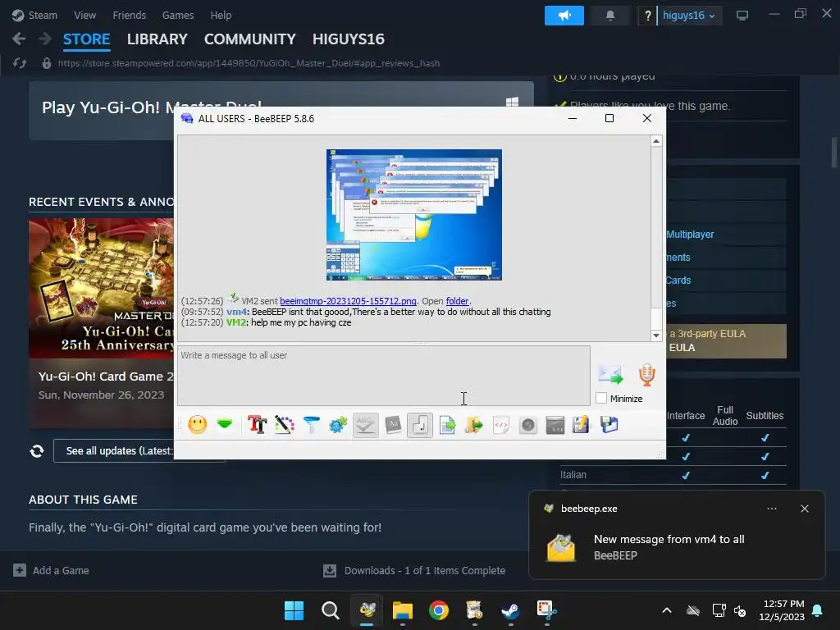Viewport: 840px width, 630px height.
Task: Click the dark screenshot capture icon
Action: (555, 425)
